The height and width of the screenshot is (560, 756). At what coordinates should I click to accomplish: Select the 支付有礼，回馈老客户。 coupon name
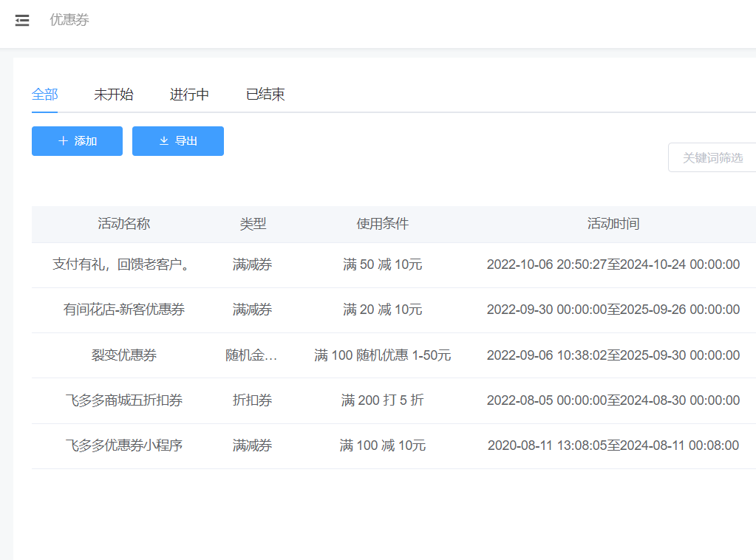coord(121,264)
